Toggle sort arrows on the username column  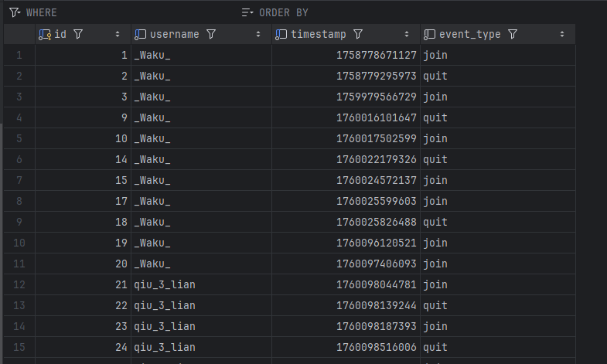click(259, 35)
